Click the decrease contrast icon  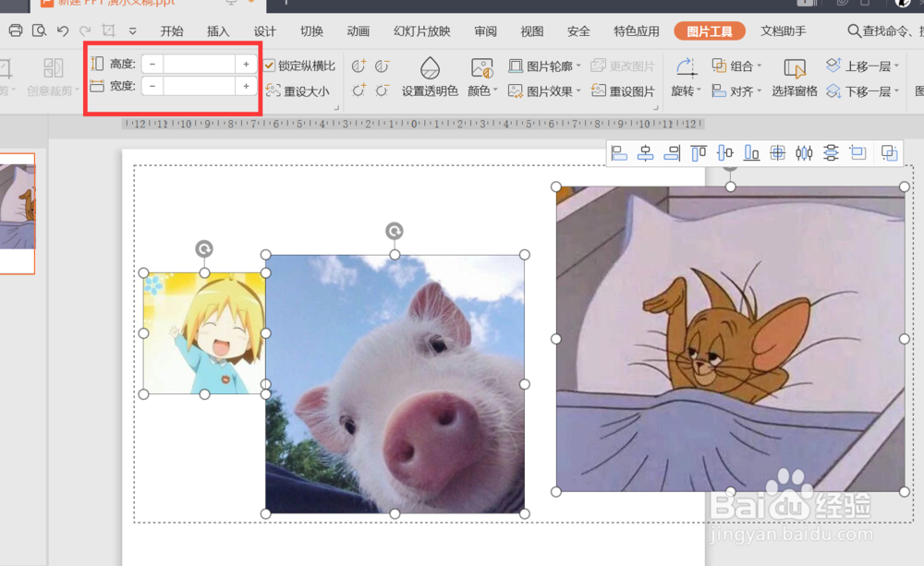tap(382, 66)
